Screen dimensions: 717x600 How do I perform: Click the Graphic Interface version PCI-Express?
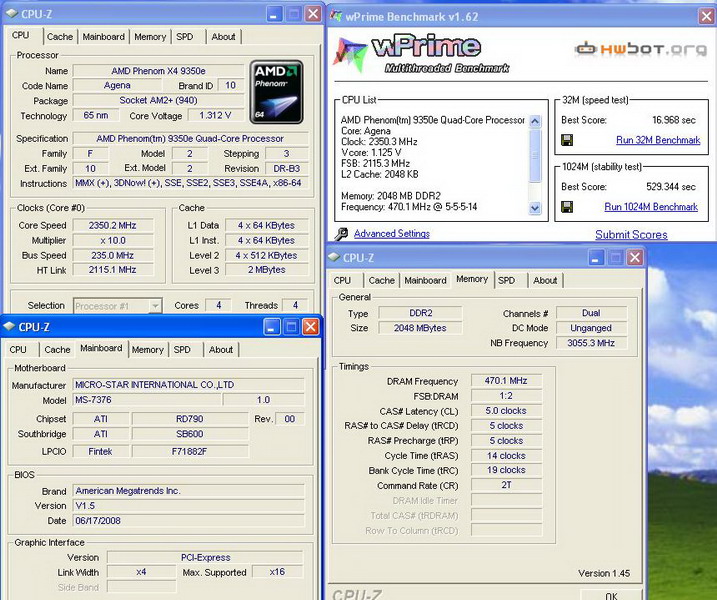[205, 557]
